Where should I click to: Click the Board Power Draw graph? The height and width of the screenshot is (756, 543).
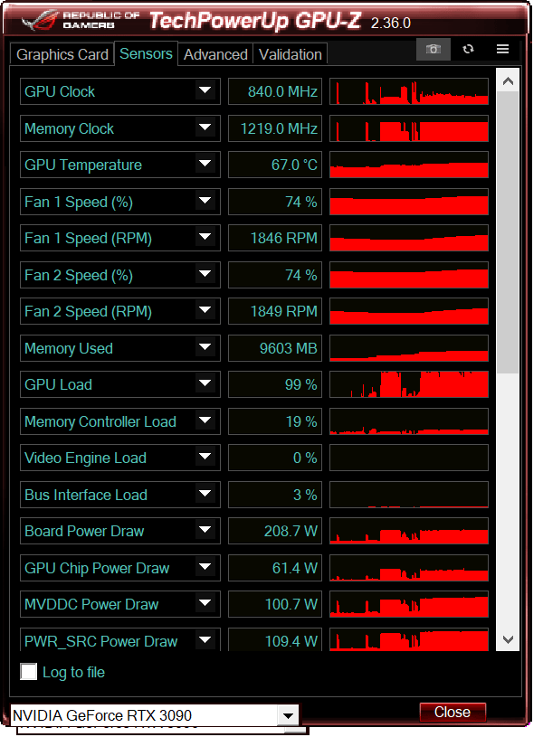[409, 531]
